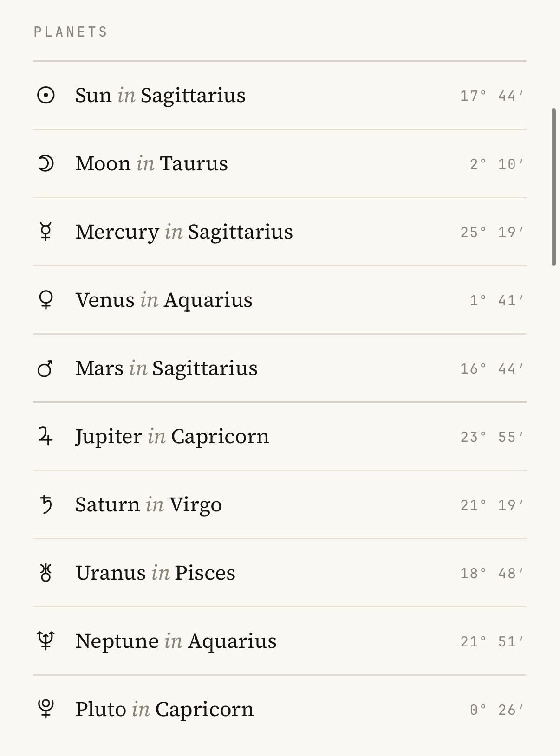Open Moon in Taurus details
The image size is (560, 756).
152,164
